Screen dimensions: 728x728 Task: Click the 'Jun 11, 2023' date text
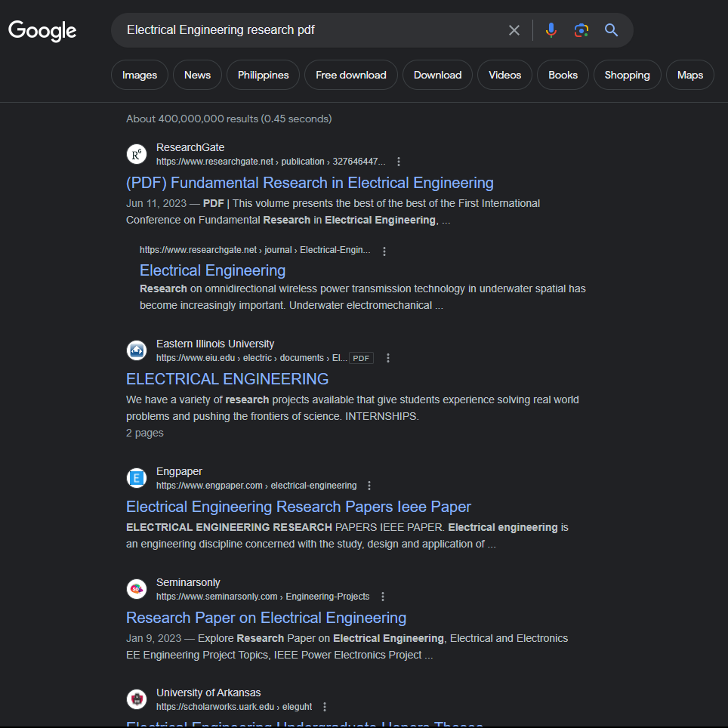pyautogui.click(x=156, y=203)
